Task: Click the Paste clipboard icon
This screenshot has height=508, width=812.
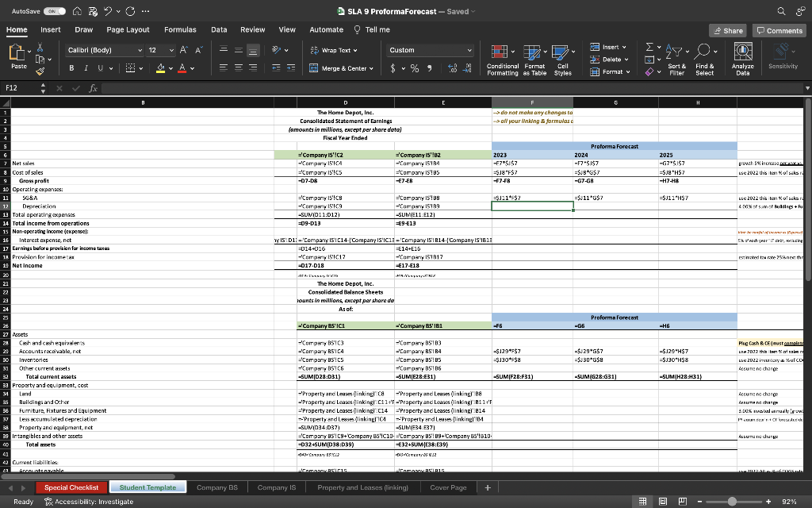Action: [x=17, y=53]
